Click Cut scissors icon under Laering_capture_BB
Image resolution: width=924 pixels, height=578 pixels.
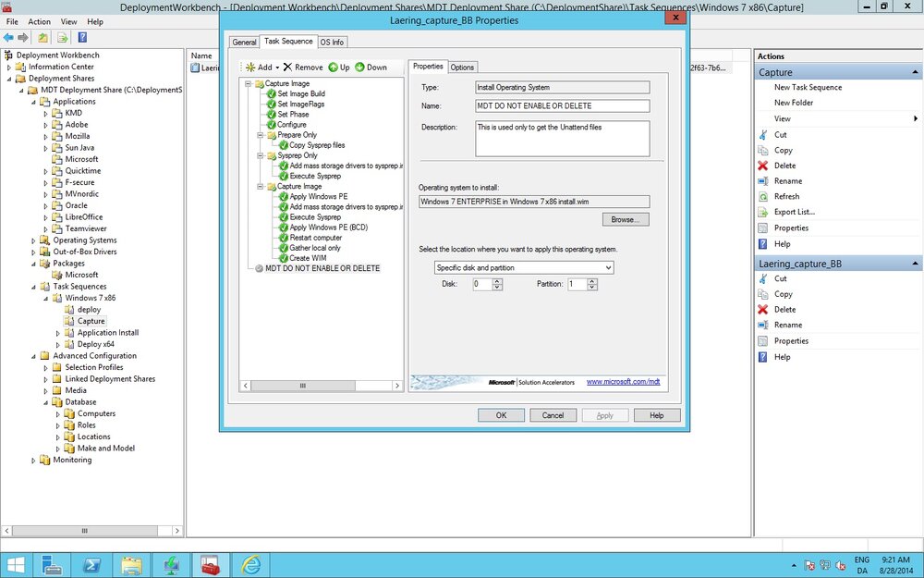pyautogui.click(x=763, y=278)
